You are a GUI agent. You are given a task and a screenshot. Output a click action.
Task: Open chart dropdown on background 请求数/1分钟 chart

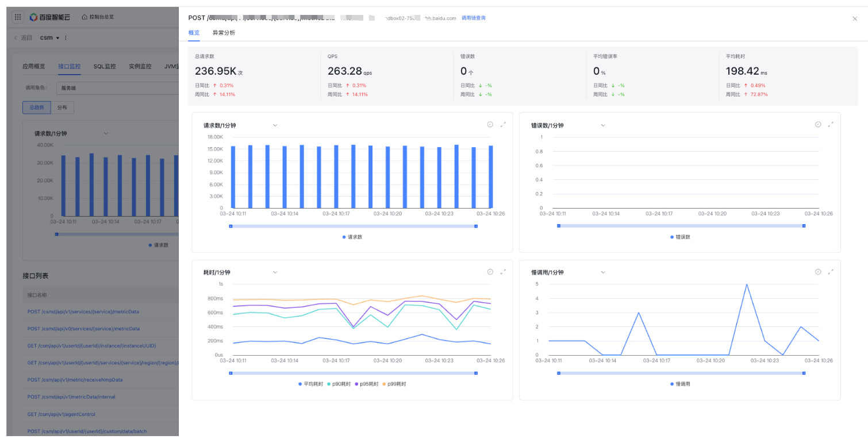pos(106,133)
